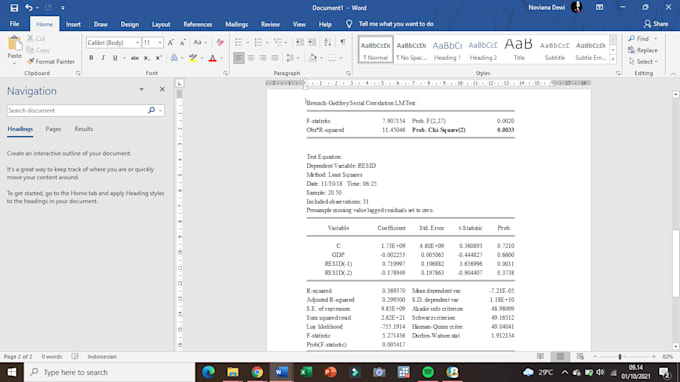The image size is (680, 382).
Task: Open the File menu
Action: (14, 24)
